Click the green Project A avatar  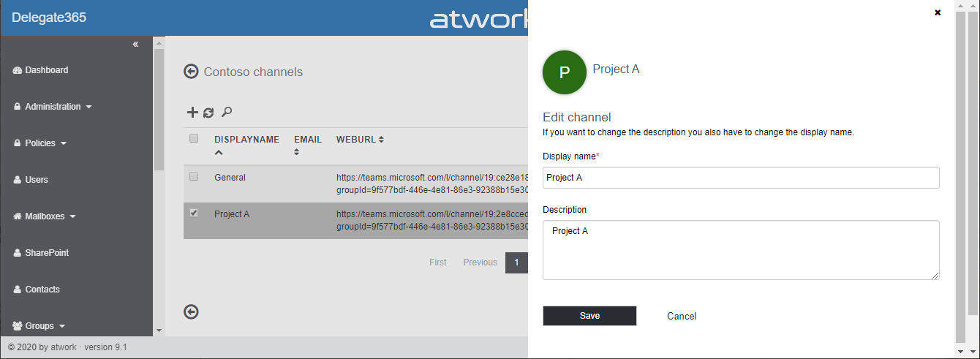click(x=565, y=72)
